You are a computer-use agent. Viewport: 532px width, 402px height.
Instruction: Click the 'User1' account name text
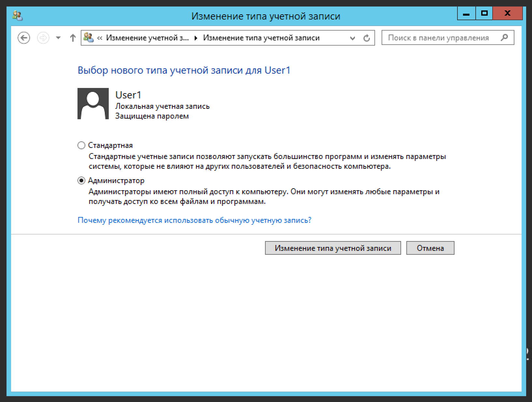tap(128, 95)
